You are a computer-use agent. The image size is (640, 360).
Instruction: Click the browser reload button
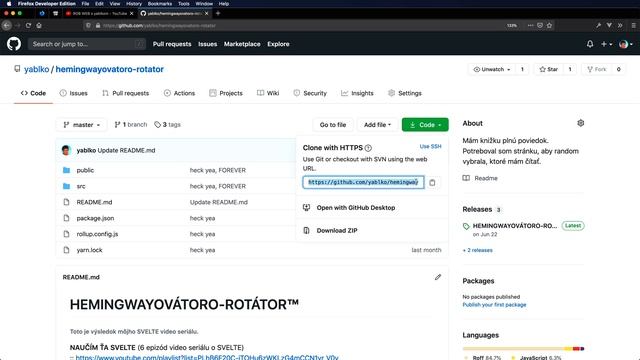28,25
